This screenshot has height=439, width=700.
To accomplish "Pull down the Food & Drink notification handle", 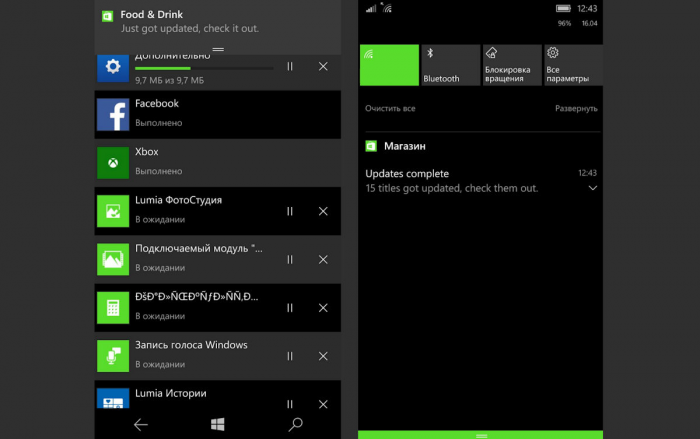I will pyautogui.click(x=218, y=49).
